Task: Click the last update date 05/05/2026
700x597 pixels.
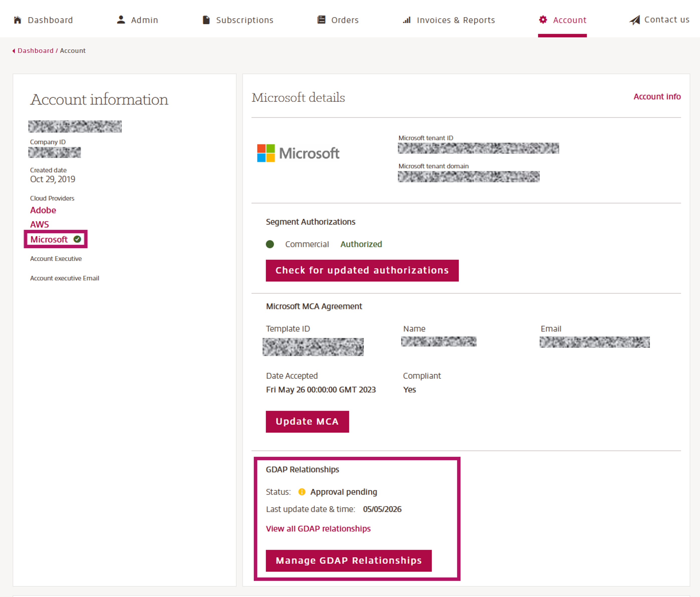Action: 382,509
